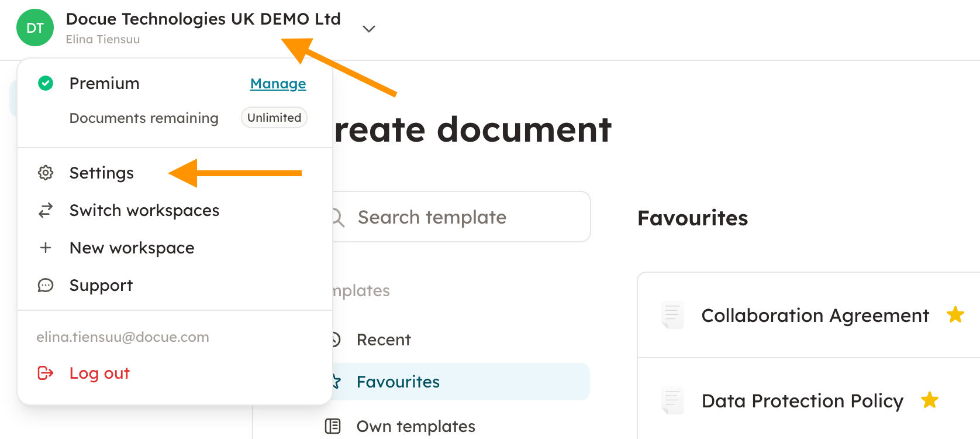
Task: Click the Settings gear icon
Action: point(46,173)
